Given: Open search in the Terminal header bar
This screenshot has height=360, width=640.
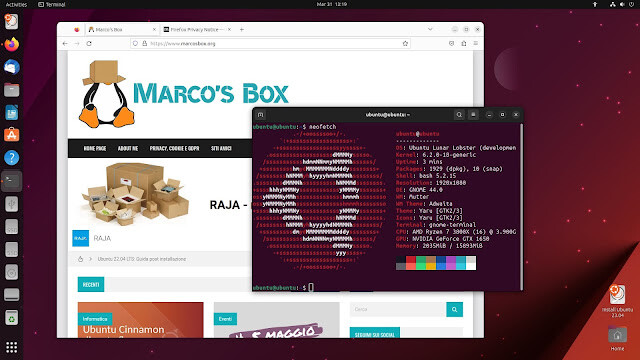Looking at the screenshot, I should click(x=459, y=115).
